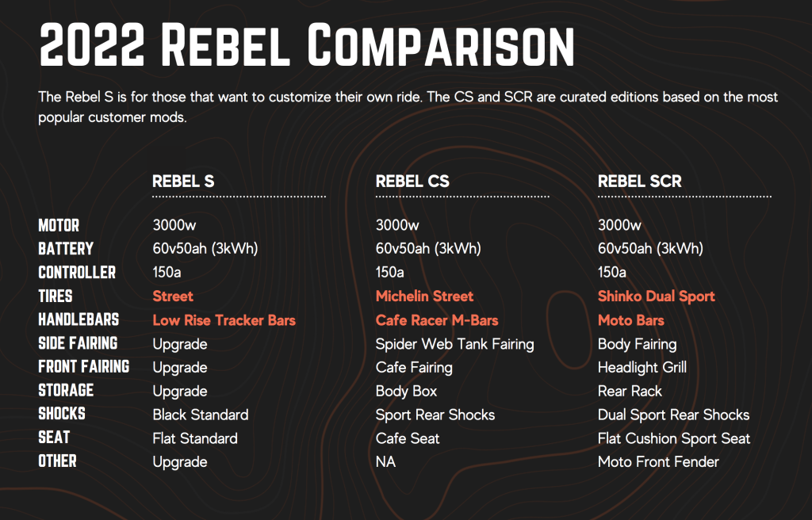Viewport: 812px width, 520px height.
Task: Click Cafe Racer M-Bars text
Action: point(437,320)
